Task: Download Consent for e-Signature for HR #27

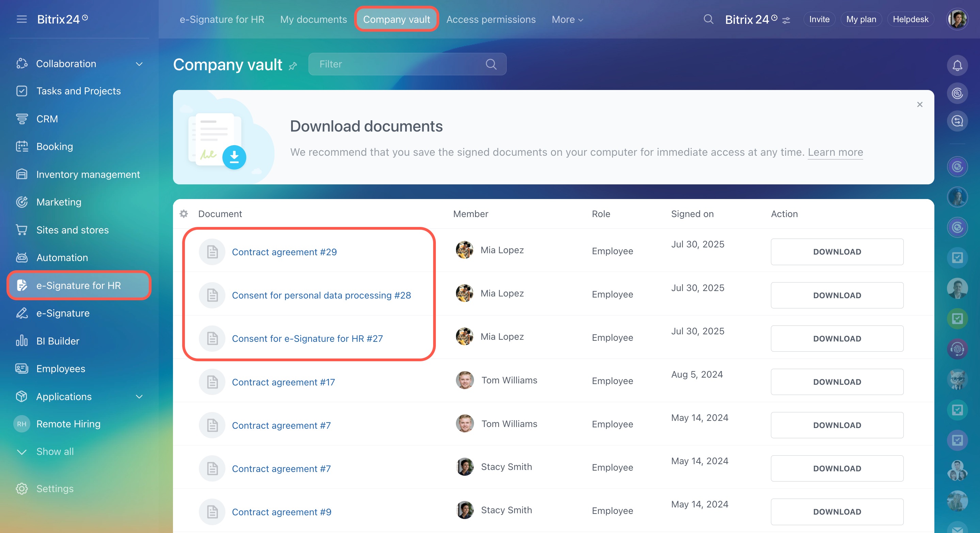Action: click(837, 338)
